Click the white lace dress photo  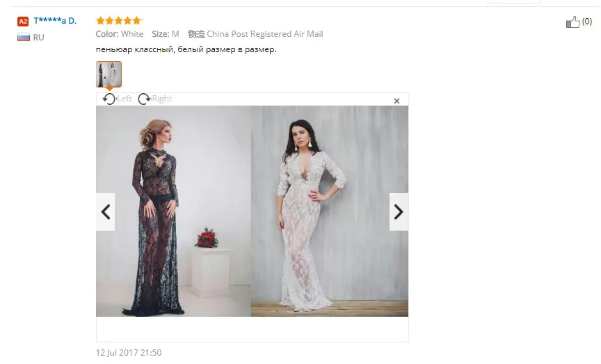(x=330, y=211)
